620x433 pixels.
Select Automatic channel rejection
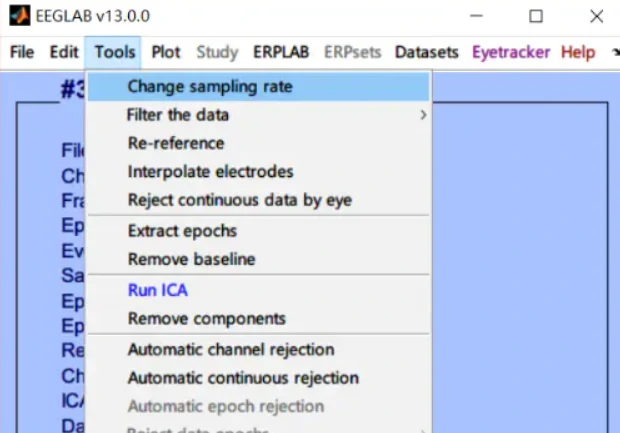[x=230, y=349]
